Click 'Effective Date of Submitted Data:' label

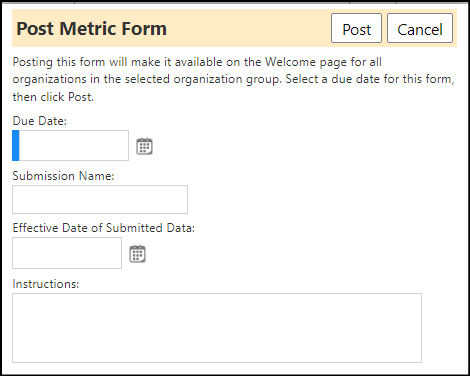(x=104, y=228)
